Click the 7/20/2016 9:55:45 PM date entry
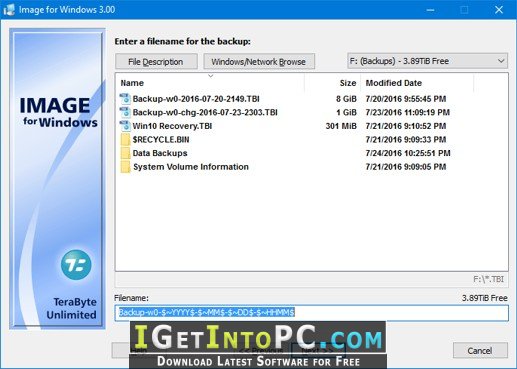This screenshot has height=369, width=517. pos(406,99)
